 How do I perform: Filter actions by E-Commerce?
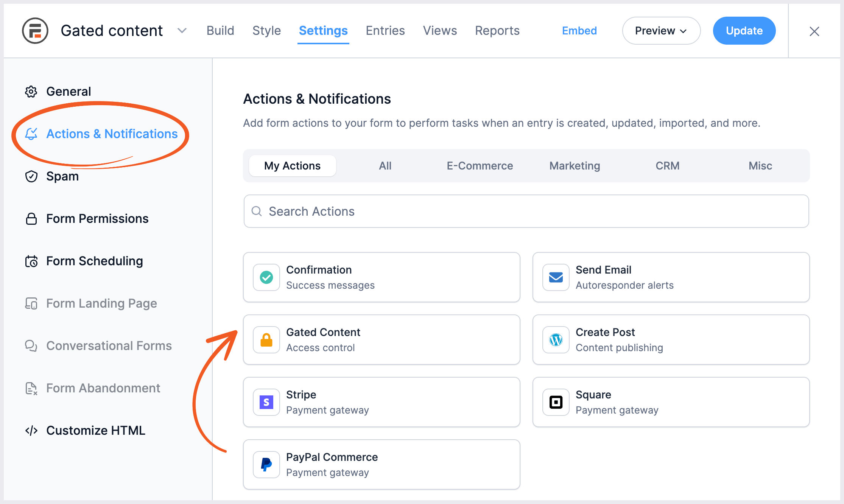pos(480,166)
